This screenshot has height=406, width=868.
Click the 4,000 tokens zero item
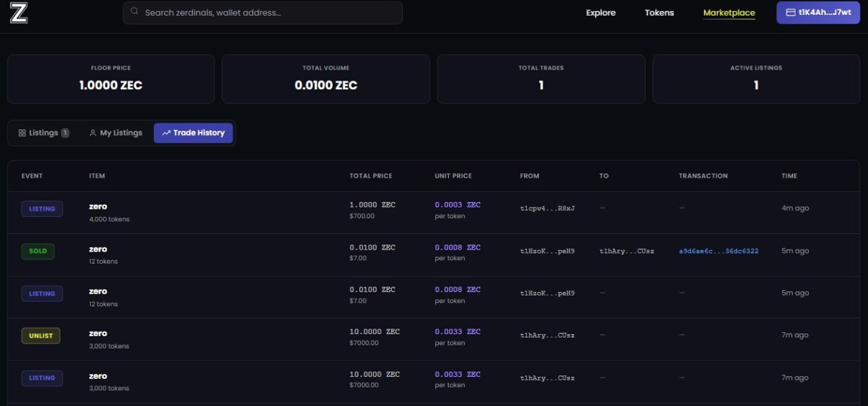pos(98,207)
